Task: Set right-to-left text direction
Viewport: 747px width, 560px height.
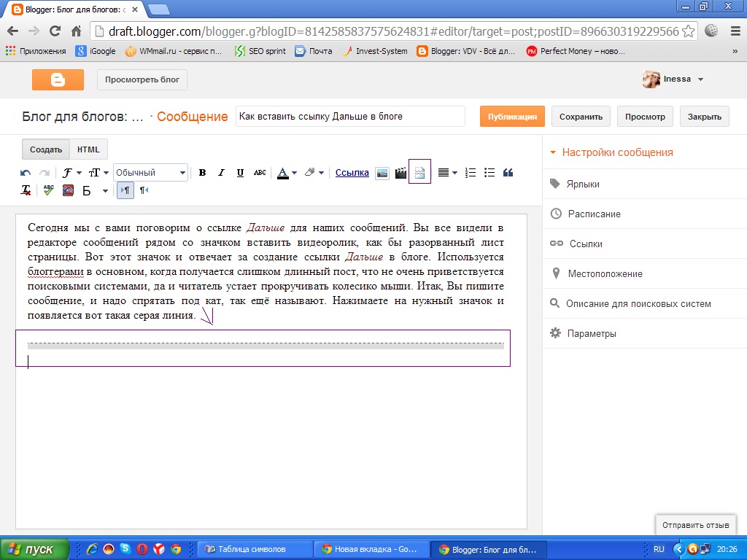Action: tap(144, 190)
